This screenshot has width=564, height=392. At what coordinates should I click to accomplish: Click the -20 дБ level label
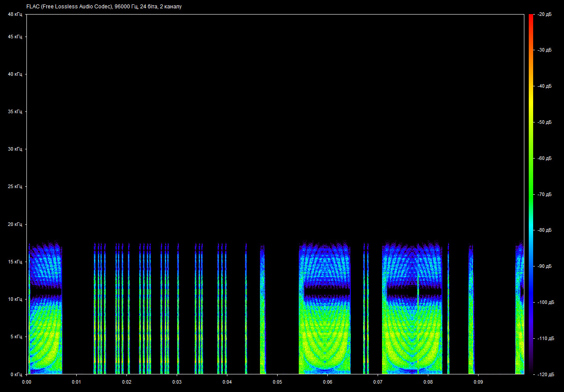(x=544, y=14)
